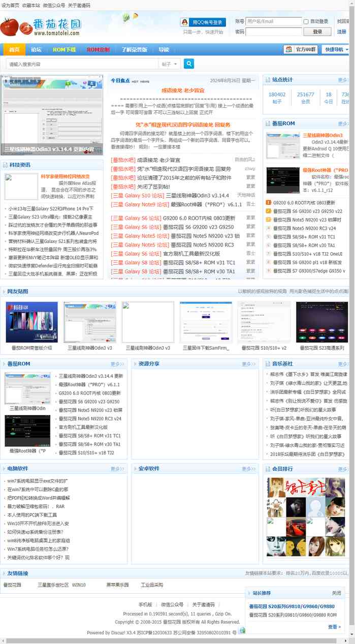Close the 站长推荐 popup via 关闭
The width and height of the screenshot is (355, 644).
pos(337,593)
